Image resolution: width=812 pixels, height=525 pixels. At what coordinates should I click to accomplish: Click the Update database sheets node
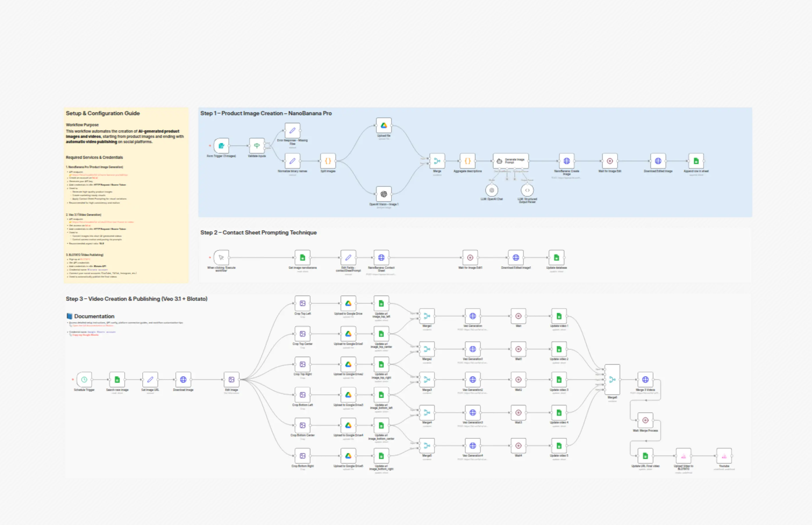click(x=556, y=257)
